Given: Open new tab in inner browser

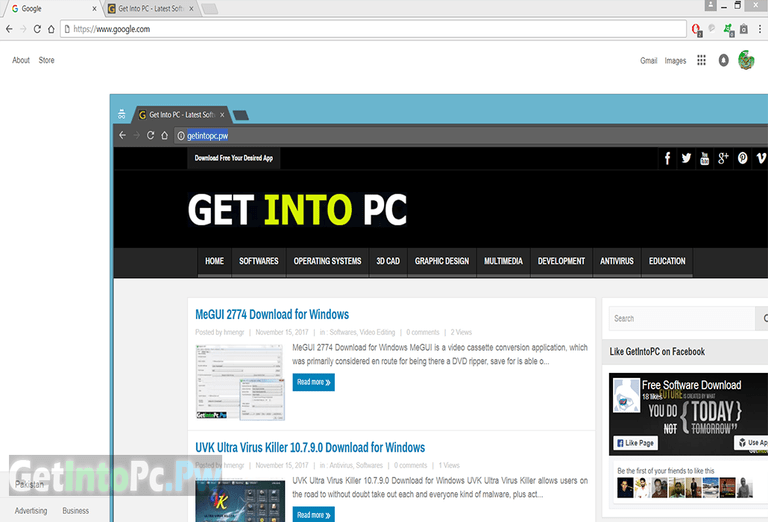Looking at the screenshot, I should click(x=240, y=115).
